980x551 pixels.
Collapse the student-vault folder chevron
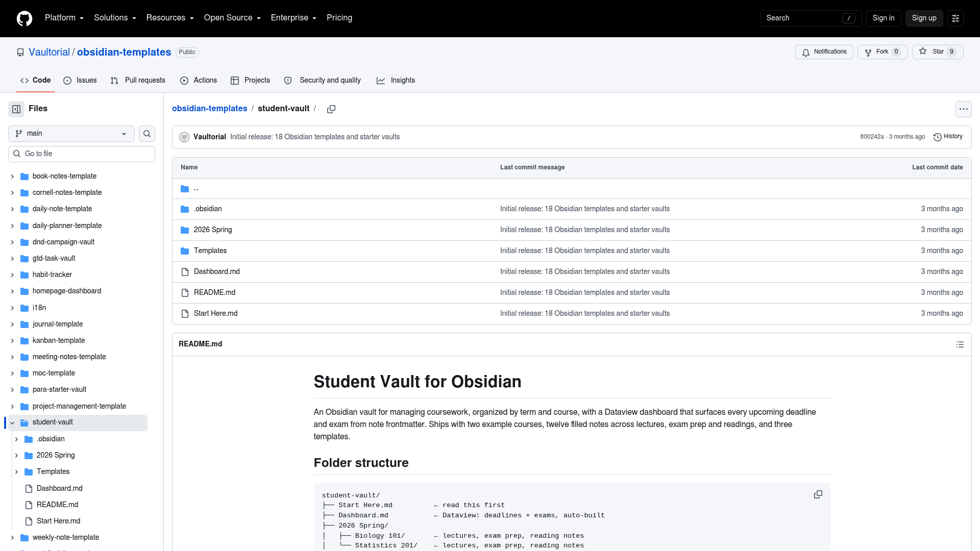12,423
